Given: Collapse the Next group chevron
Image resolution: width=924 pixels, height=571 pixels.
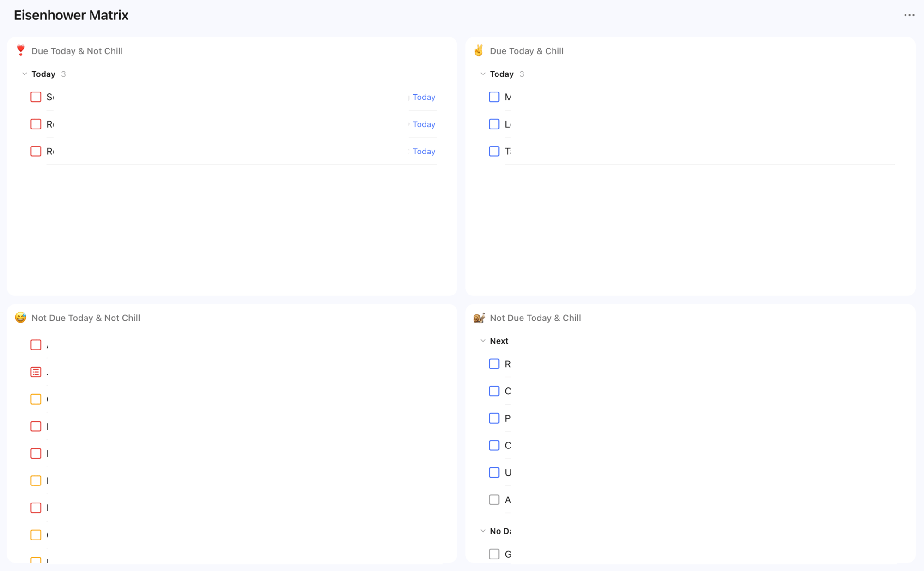Looking at the screenshot, I should point(483,341).
